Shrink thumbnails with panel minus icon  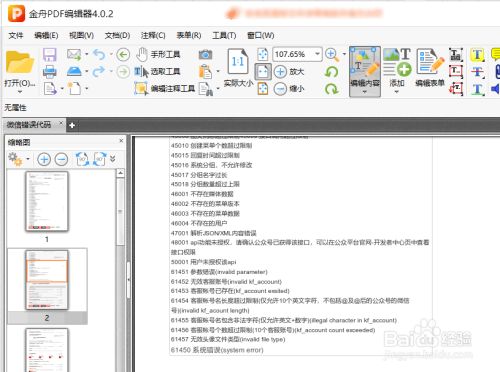(61, 159)
